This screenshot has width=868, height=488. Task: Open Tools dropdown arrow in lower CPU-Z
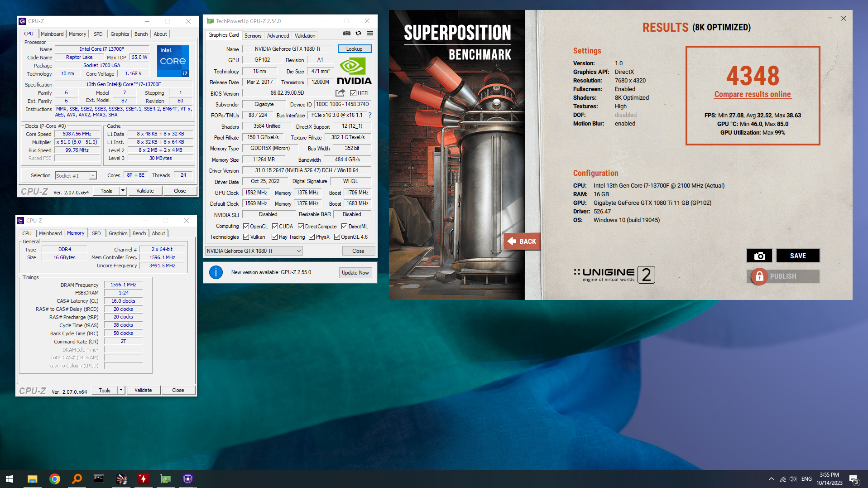(x=121, y=390)
